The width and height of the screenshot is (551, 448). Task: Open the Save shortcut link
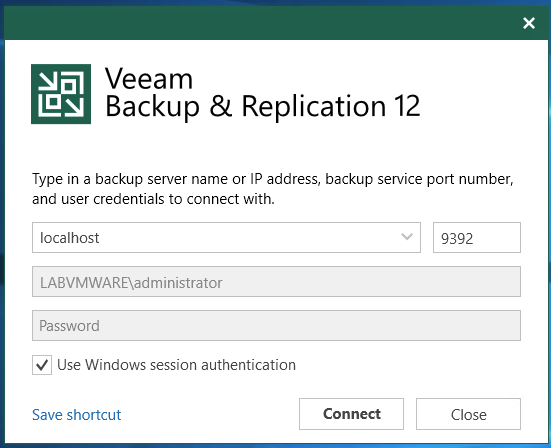coord(77,415)
